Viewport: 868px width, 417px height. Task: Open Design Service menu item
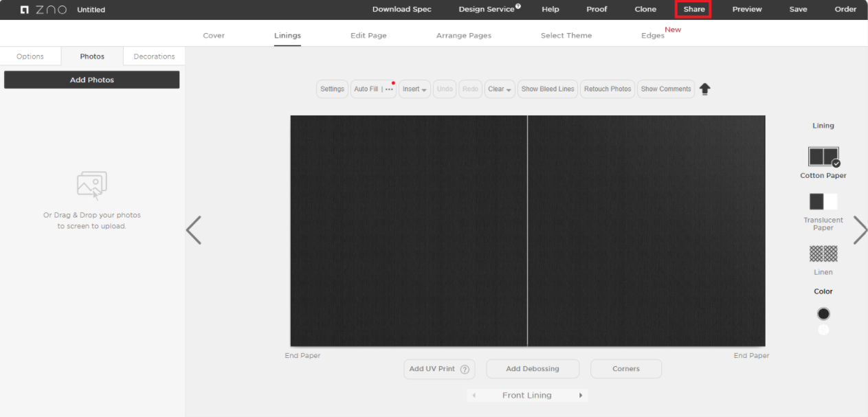tap(487, 10)
